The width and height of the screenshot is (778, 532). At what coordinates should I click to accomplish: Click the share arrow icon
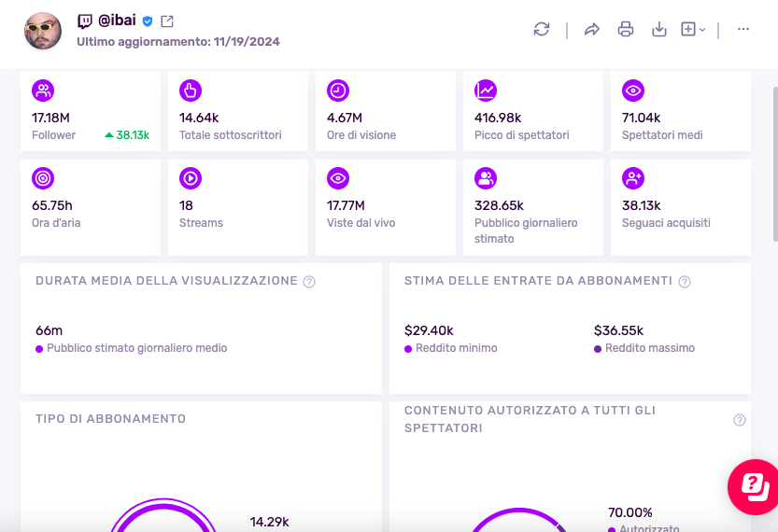coord(591,29)
